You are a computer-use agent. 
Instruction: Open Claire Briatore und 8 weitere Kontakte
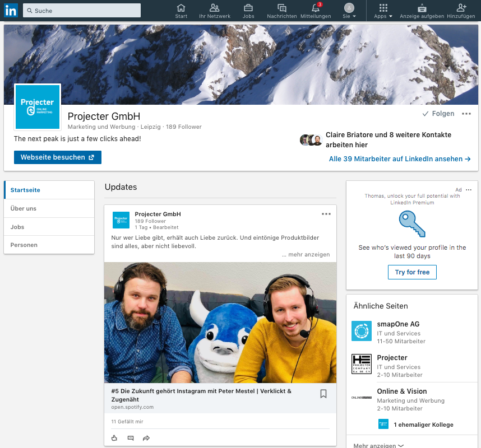[388, 140]
